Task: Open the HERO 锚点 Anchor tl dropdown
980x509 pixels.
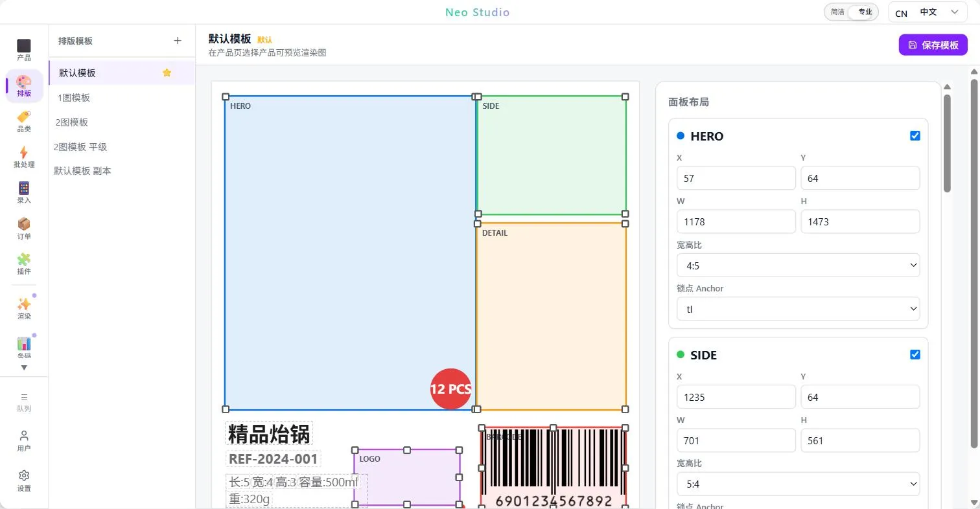Action: [798, 309]
